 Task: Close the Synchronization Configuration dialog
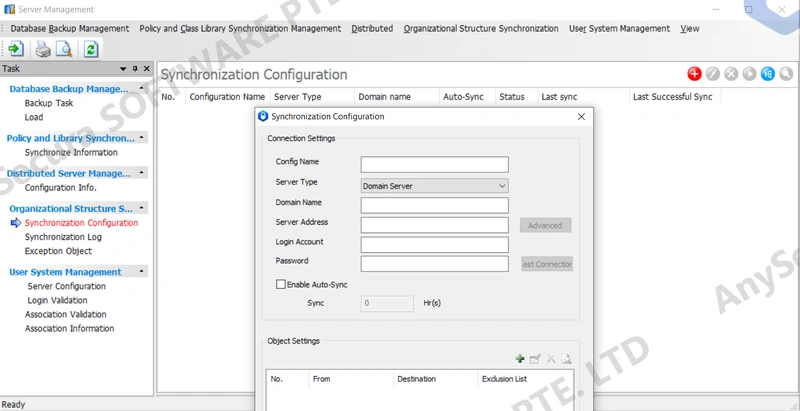point(581,117)
